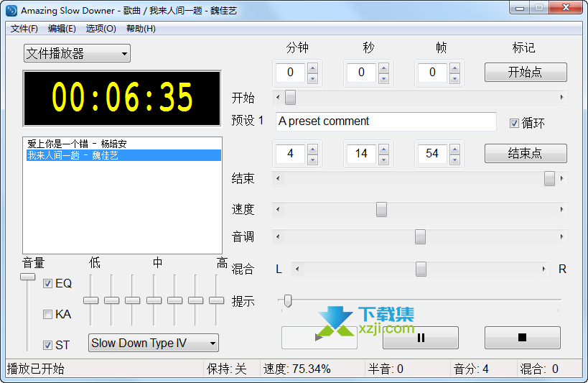
Task: Click 音分: 4 in status bar
Action: click(x=471, y=369)
